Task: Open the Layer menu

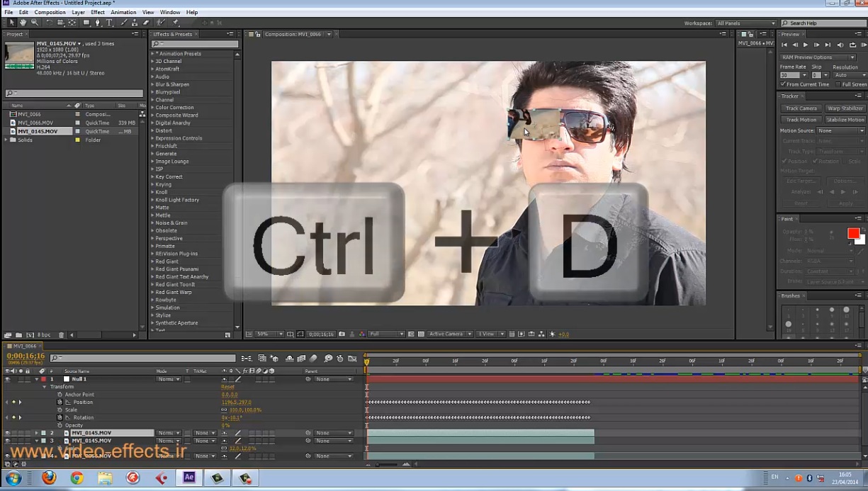Action: pos(78,12)
